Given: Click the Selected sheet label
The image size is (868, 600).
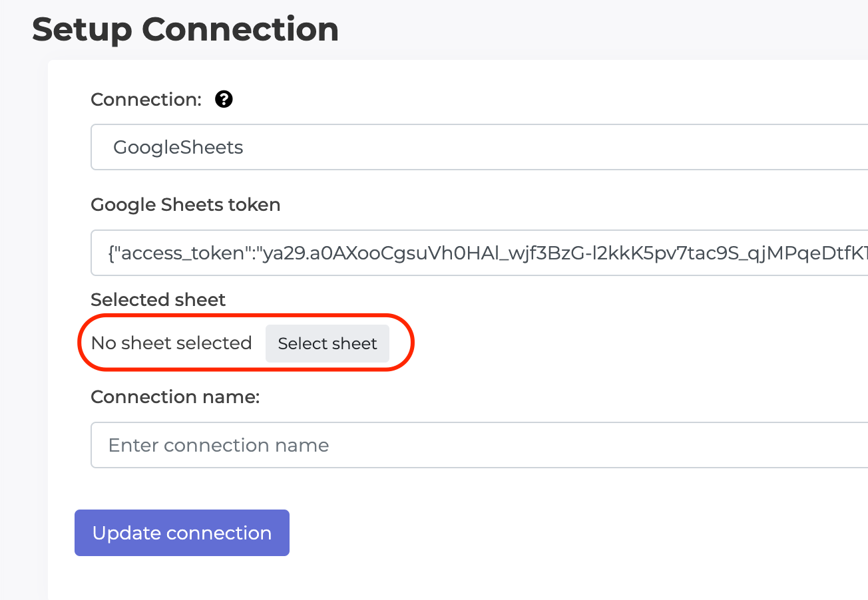Looking at the screenshot, I should coord(158,299).
